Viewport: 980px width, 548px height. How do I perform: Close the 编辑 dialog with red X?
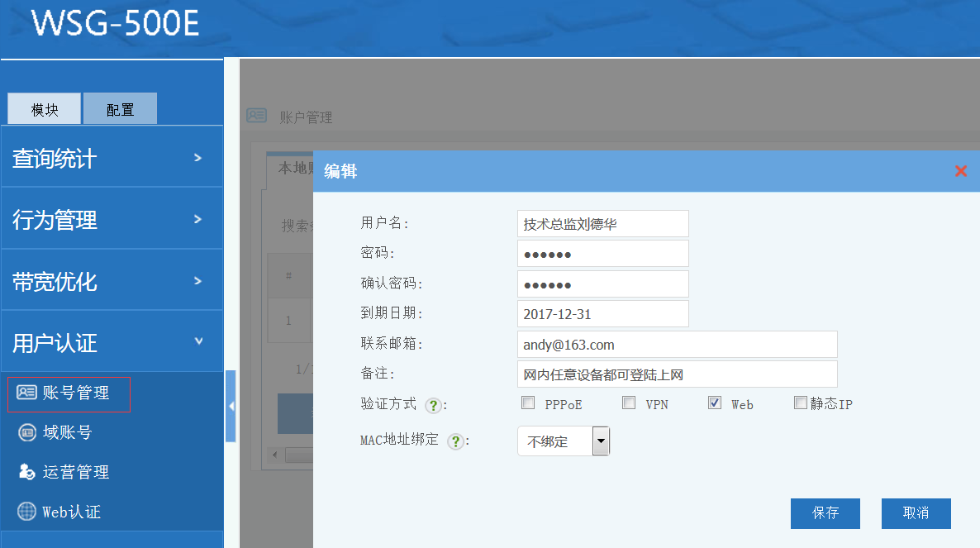tap(960, 171)
